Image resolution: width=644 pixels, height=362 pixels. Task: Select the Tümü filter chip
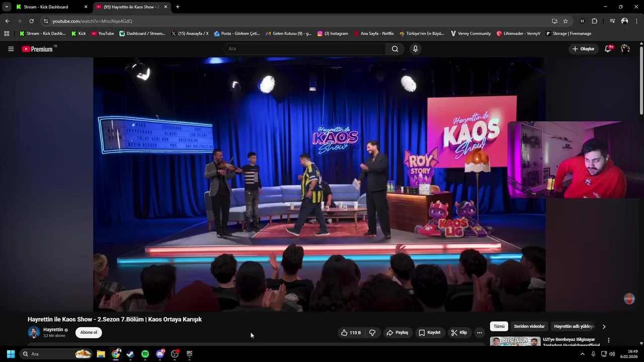(x=499, y=326)
